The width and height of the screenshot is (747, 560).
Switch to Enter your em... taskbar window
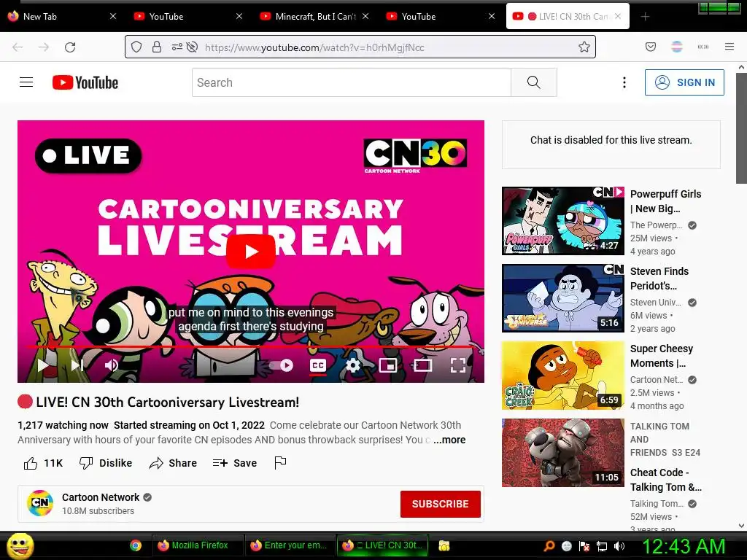click(x=290, y=545)
